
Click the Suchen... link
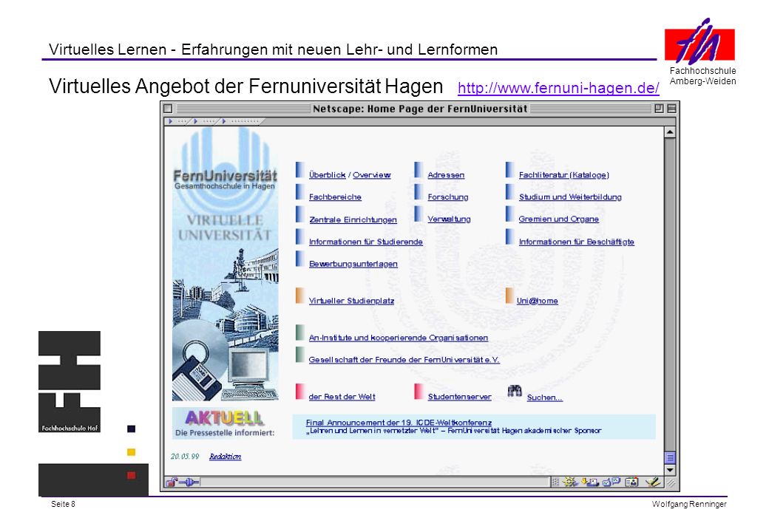pos(545,398)
